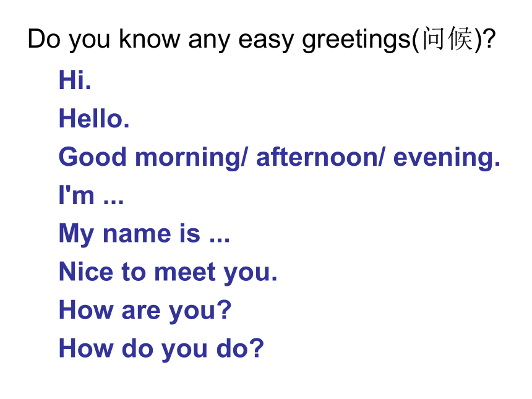Click the word 'know' in heading
Viewport: 532px width, 399px height.
[x=149, y=39]
